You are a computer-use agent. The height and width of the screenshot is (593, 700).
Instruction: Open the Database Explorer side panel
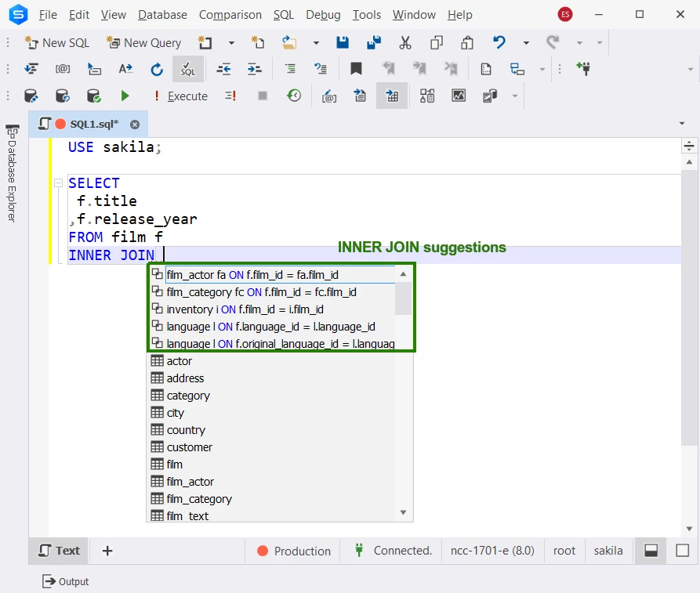tap(12, 173)
